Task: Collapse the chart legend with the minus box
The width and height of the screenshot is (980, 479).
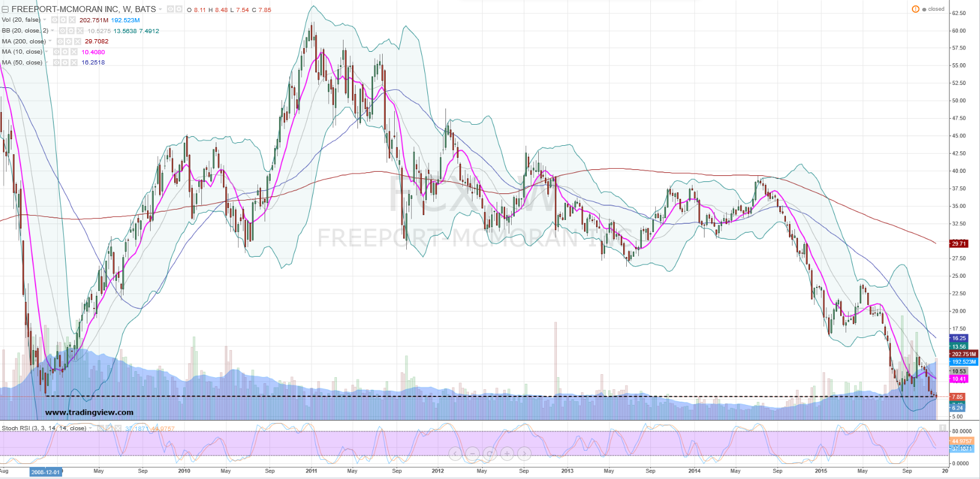Action: click(5, 10)
